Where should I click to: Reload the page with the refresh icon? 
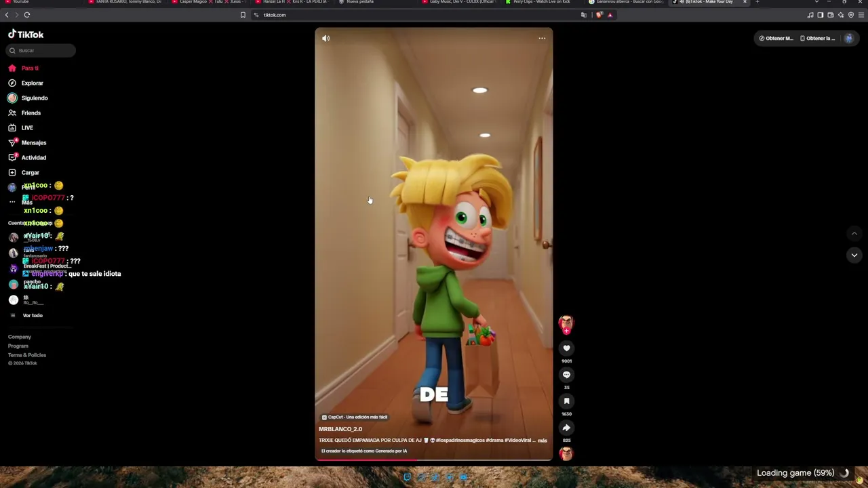tap(27, 15)
